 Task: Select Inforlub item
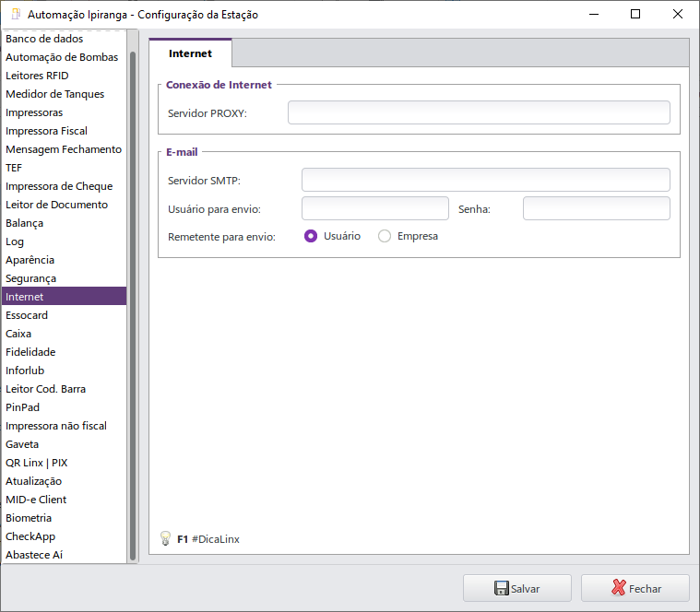tap(64, 371)
